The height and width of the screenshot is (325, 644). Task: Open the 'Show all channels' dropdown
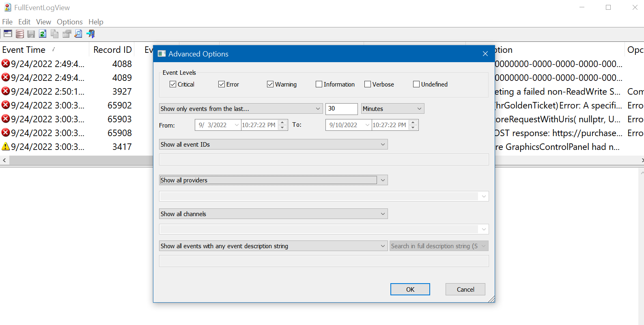click(274, 214)
